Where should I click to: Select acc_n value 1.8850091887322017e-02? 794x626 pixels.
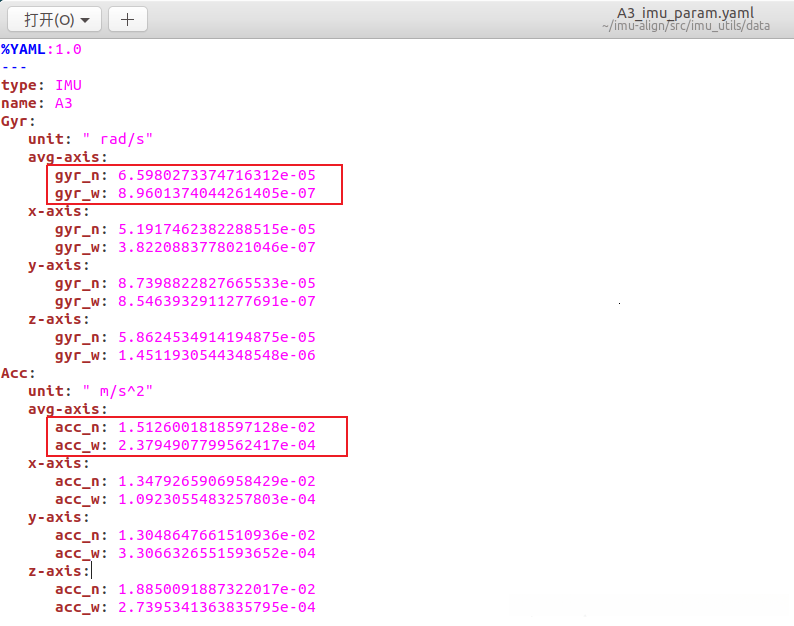[x=217, y=590]
